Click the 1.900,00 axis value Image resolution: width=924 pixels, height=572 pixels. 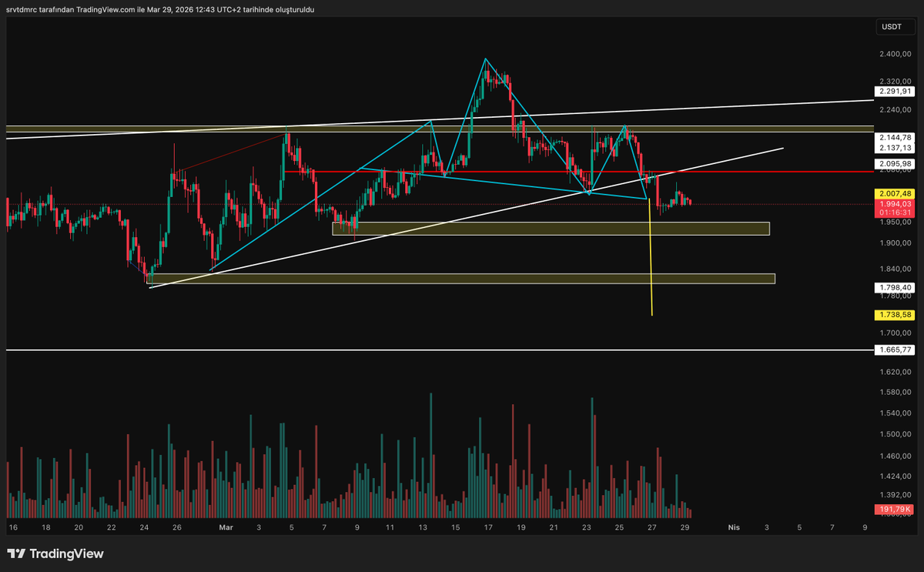pos(896,243)
